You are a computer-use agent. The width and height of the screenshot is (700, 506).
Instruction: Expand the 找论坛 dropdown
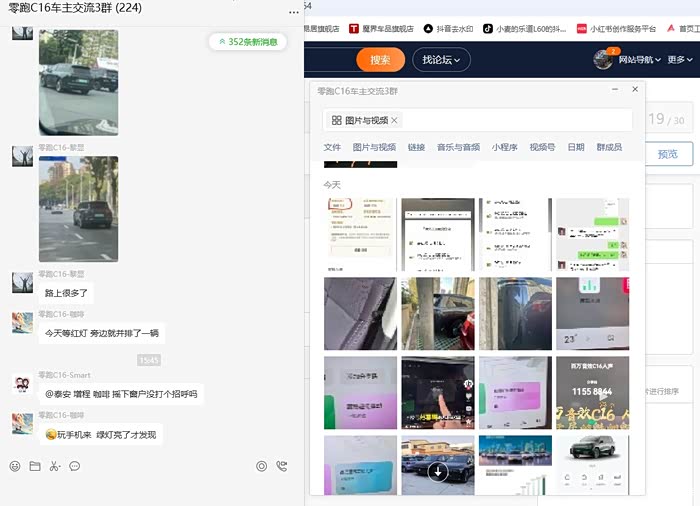pyautogui.click(x=441, y=60)
